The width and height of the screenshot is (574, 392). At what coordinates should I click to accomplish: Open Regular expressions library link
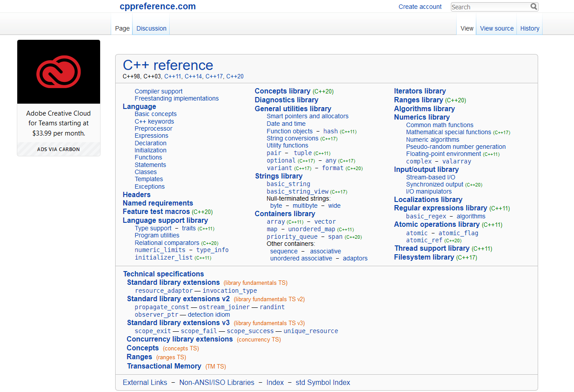click(441, 208)
